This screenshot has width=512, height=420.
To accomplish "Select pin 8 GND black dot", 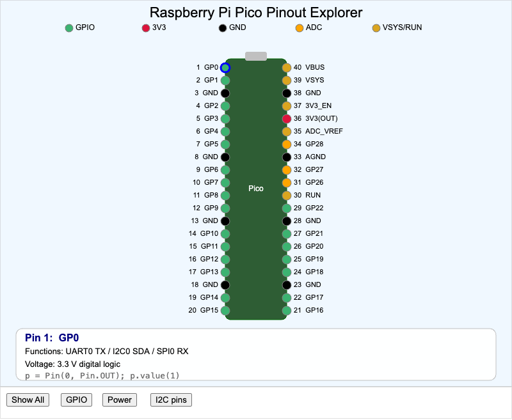I will pos(225,157).
